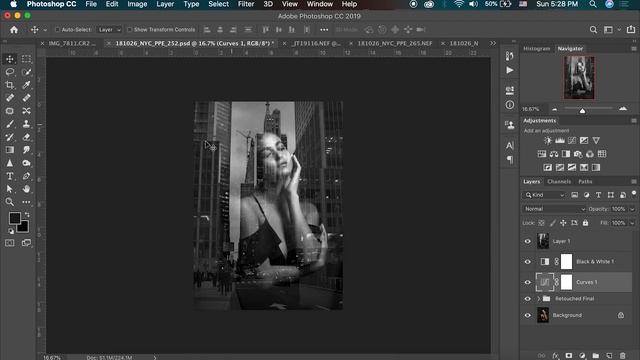The image size is (640, 360).
Task: Select the Zoom tool
Action: tap(10, 202)
